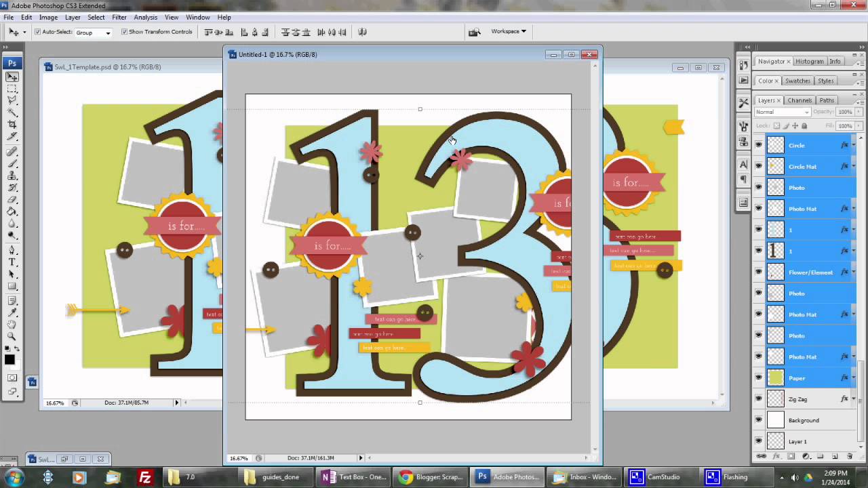Viewport: 868px width, 488px height.
Task: Select the Brush tool
Action: coord(12,163)
